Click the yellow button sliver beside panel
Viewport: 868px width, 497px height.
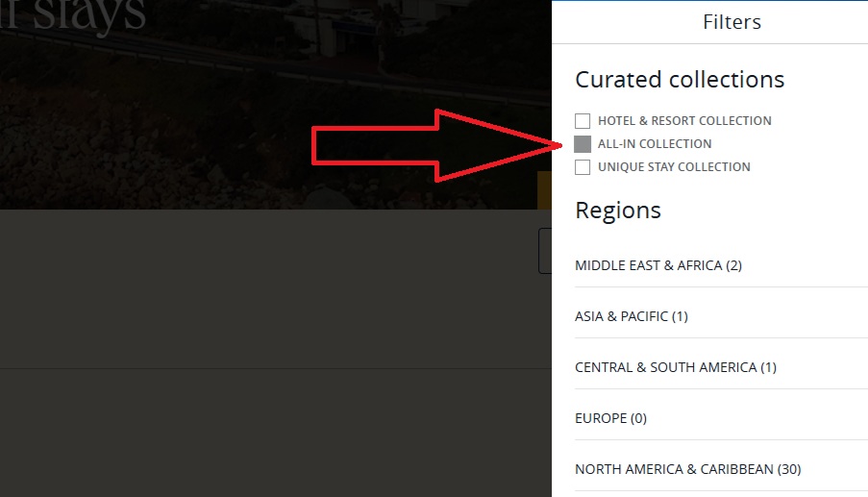coord(544,189)
